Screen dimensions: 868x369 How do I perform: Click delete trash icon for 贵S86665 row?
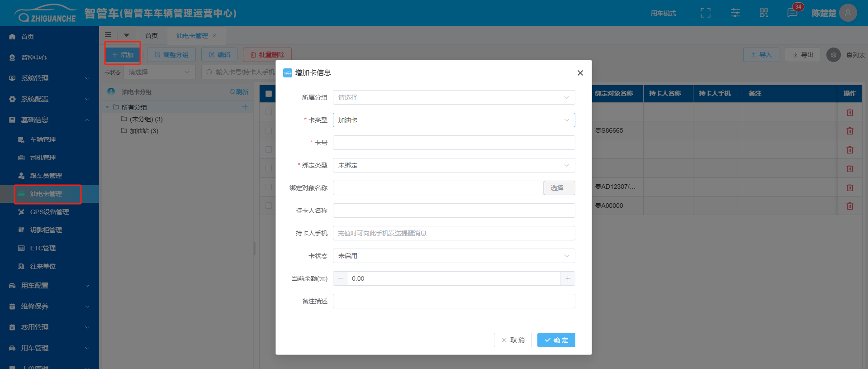click(x=849, y=131)
